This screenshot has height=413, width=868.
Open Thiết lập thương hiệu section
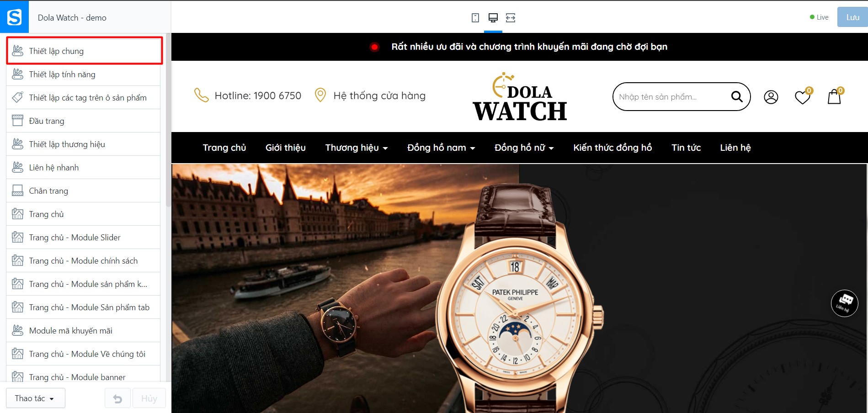83,144
